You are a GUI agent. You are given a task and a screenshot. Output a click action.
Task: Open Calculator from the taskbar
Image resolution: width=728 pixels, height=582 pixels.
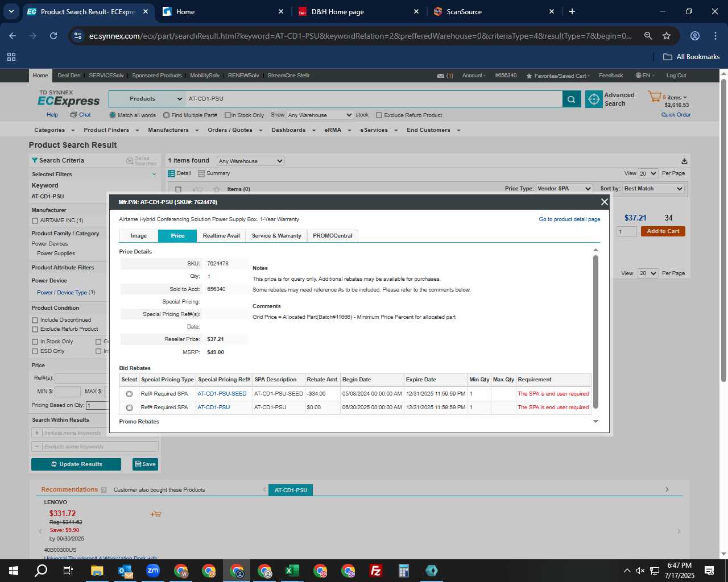404,571
